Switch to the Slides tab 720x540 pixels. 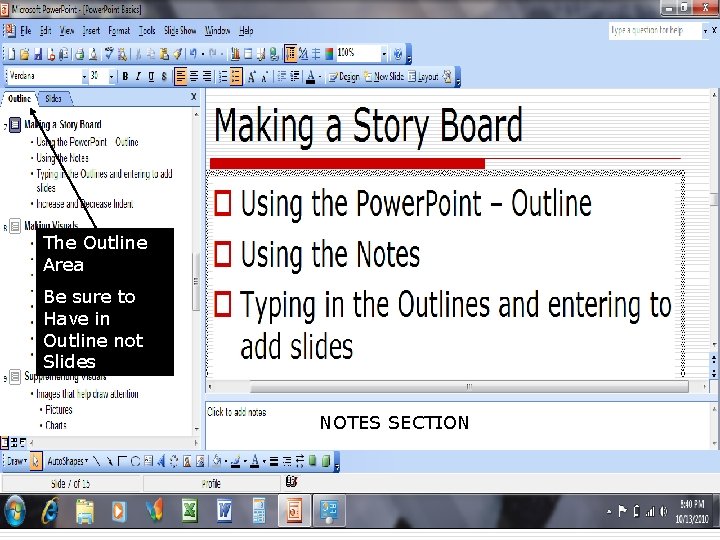[54, 98]
